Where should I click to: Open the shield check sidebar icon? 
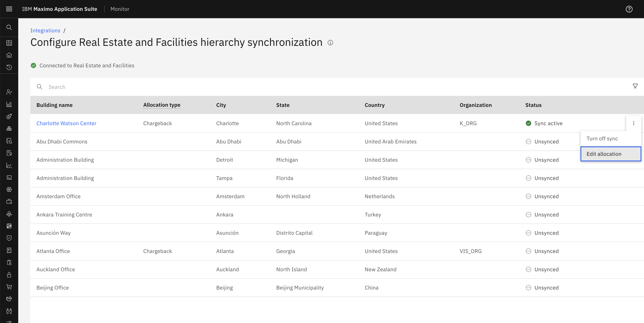[x=9, y=238]
